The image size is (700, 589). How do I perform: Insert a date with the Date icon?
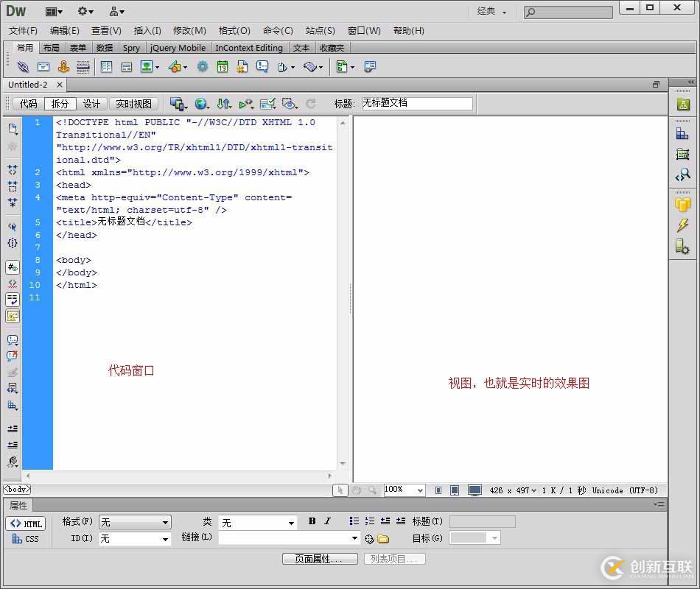pyautogui.click(x=222, y=67)
